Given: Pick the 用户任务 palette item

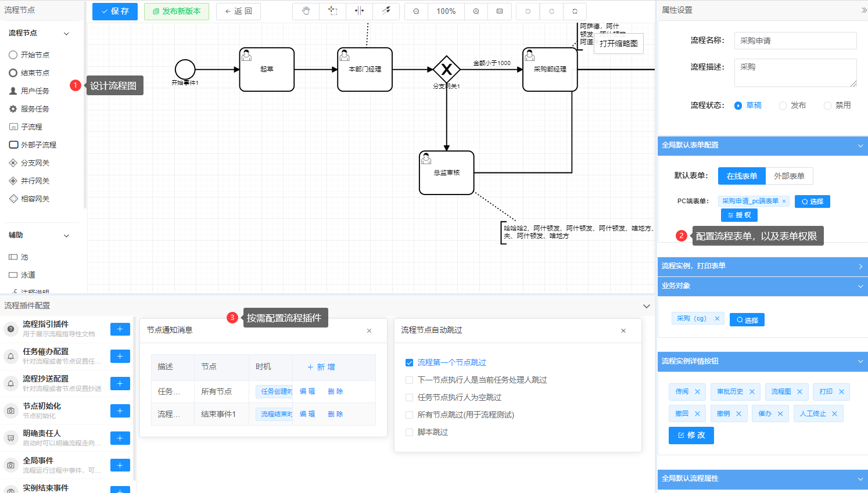Looking at the screenshot, I should pyautogui.click(x=29, y=91).
